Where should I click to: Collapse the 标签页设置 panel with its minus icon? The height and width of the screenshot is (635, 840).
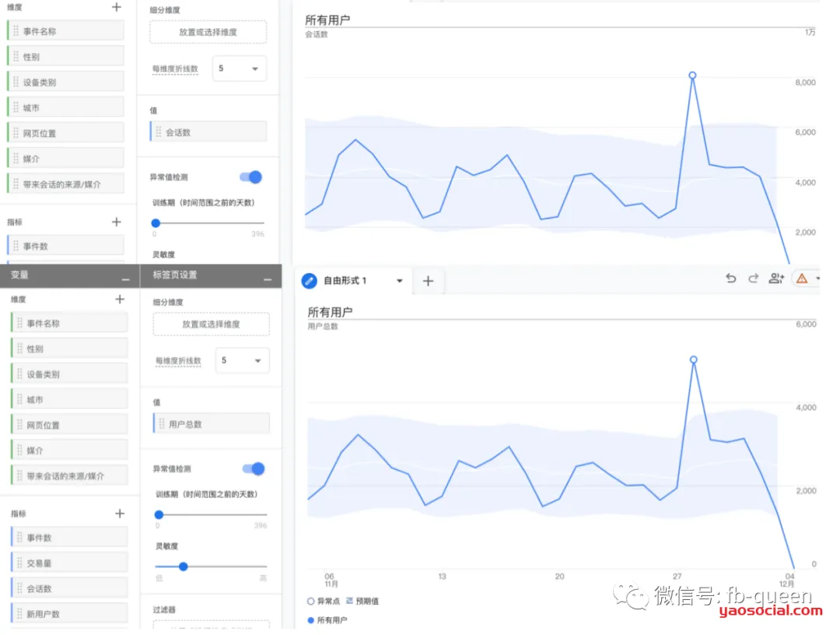268,279
